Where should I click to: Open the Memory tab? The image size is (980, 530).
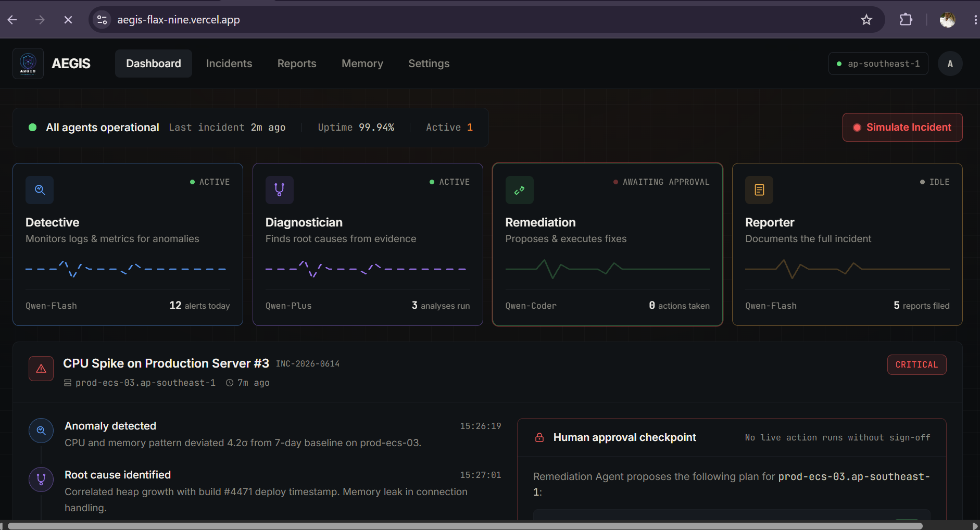(362, 64)
